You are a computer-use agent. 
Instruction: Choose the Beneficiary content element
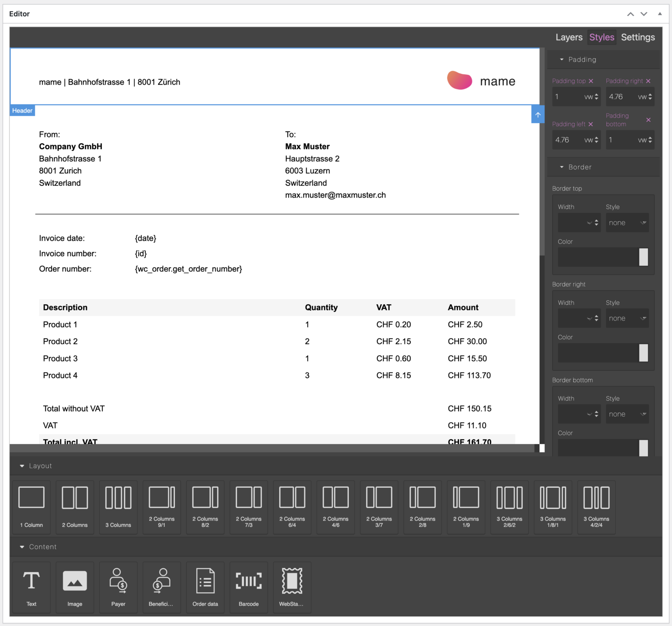point(161,587)
